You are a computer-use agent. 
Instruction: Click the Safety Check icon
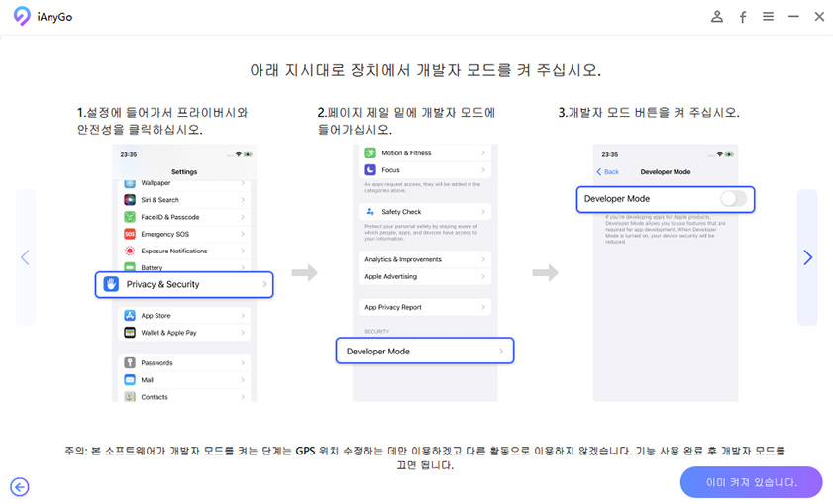coord(370,211)
